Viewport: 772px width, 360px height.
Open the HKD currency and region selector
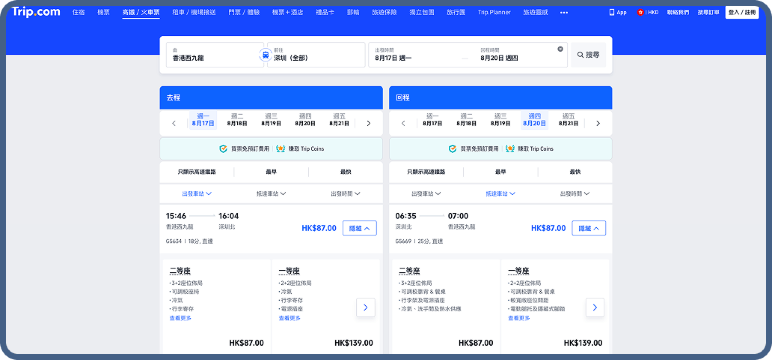point(647,12)
